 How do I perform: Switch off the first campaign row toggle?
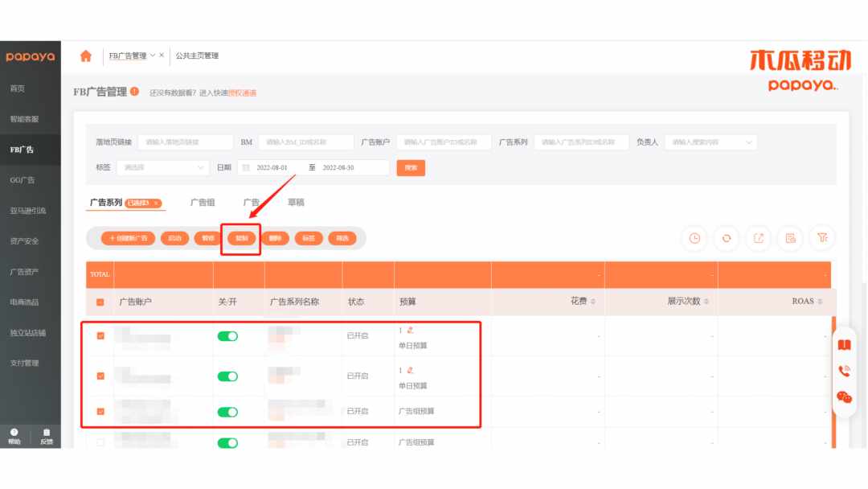pos(227,336)
